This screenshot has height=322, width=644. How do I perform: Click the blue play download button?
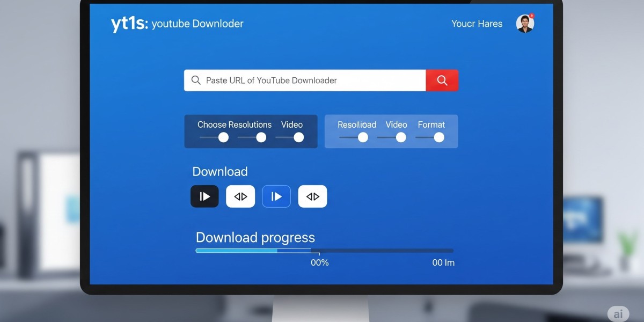(276, 196)
